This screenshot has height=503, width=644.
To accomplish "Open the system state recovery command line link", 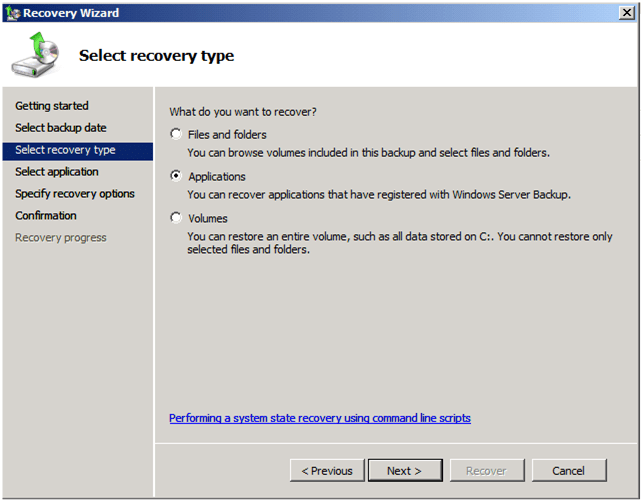I will tap(320, 418).
